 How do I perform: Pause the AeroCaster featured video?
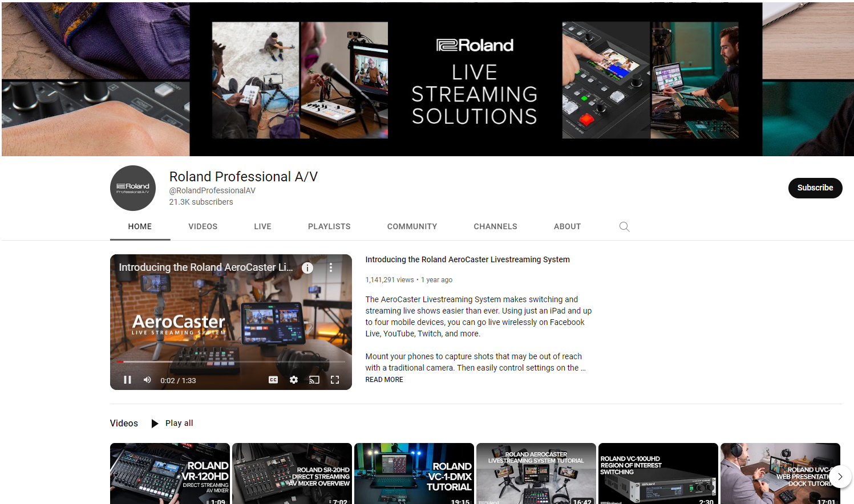(x=127, y=380)
